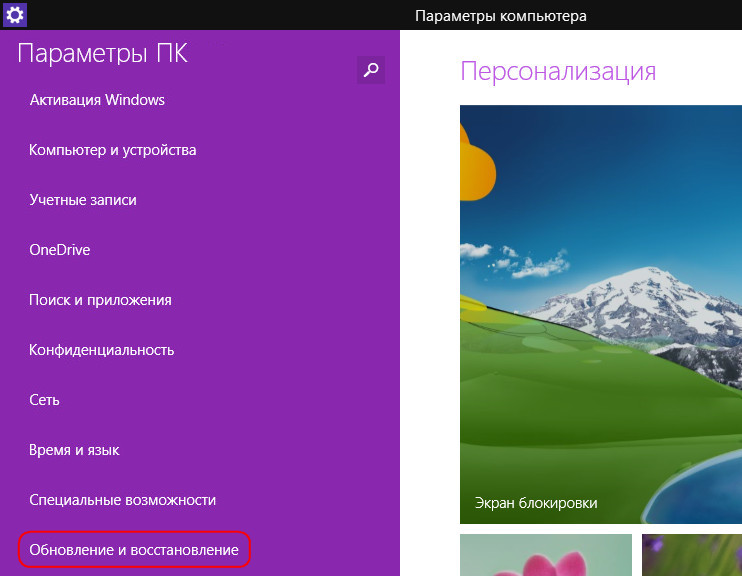Choose the Сеть section
This screenshot has width=742, height=576.
[x=44, y=400]
